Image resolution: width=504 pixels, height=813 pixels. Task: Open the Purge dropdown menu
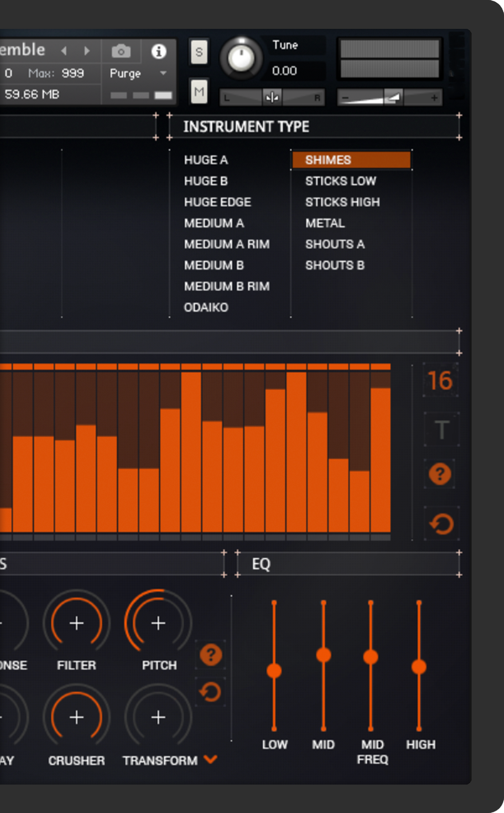[138, 73]
